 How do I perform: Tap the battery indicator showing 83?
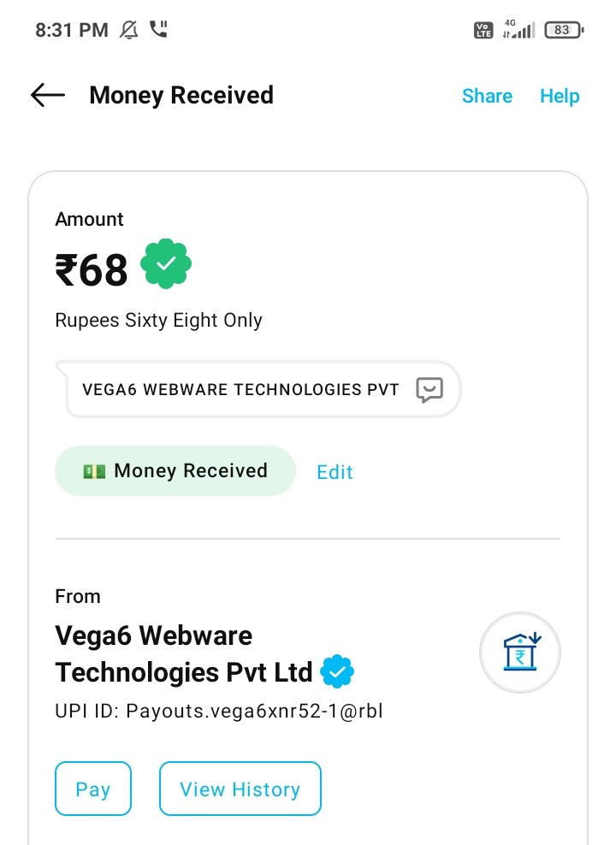point(563,30)
